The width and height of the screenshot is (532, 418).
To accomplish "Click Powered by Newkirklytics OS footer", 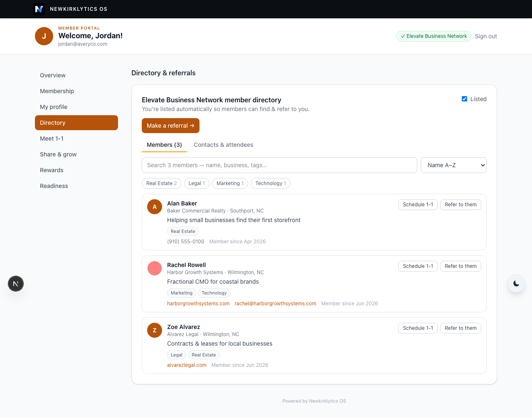I will click(314, 401).
